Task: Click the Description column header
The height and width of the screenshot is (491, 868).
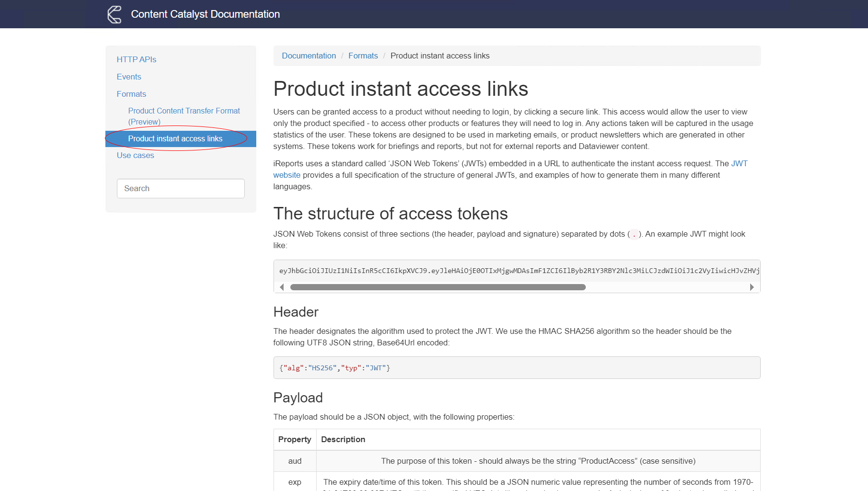Action: (343, 439)
